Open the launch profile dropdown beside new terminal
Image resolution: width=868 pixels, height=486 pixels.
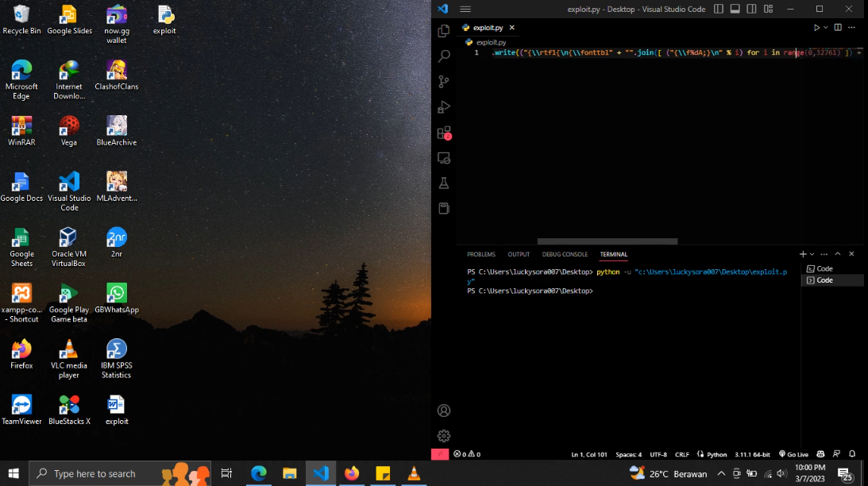(812, 254)
